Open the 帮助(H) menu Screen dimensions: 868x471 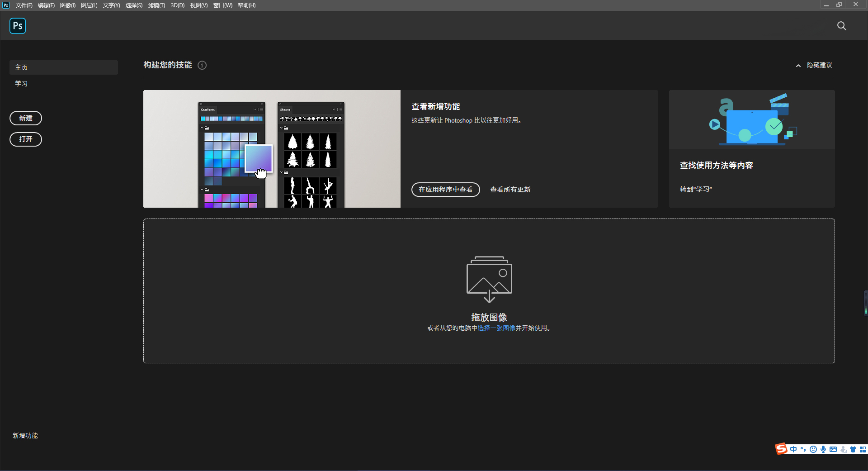(247, 5)
